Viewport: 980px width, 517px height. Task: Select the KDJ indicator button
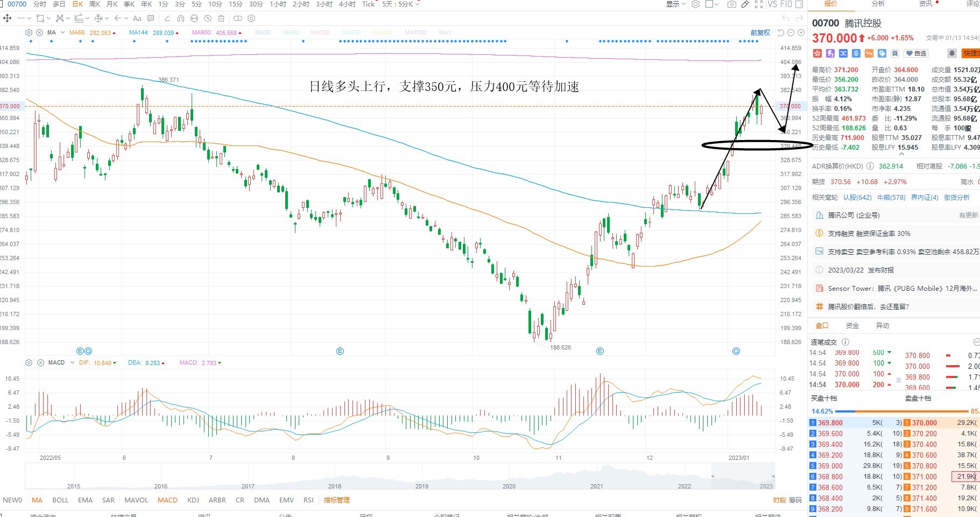(x=193, y=500)
